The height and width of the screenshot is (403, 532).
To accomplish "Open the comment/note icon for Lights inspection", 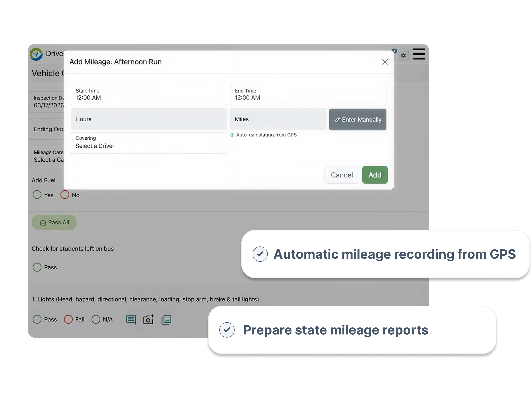I will click(131, 319).
